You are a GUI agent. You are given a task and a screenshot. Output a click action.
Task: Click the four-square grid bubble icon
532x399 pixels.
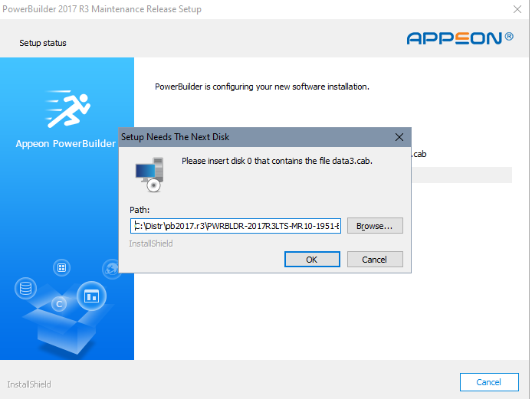coord(62,267)
